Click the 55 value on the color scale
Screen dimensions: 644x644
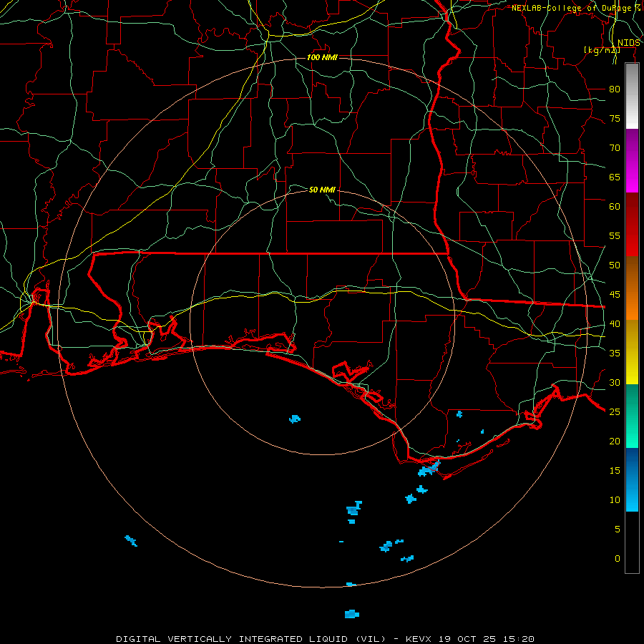point(615,235)
